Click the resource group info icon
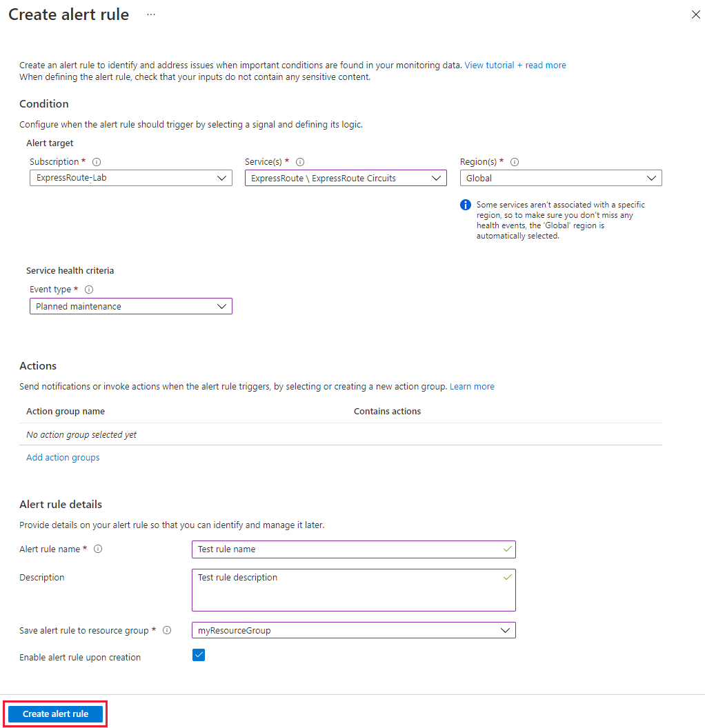Image resolution: width=705 pixels, height=728 pixels. point(167,630)
